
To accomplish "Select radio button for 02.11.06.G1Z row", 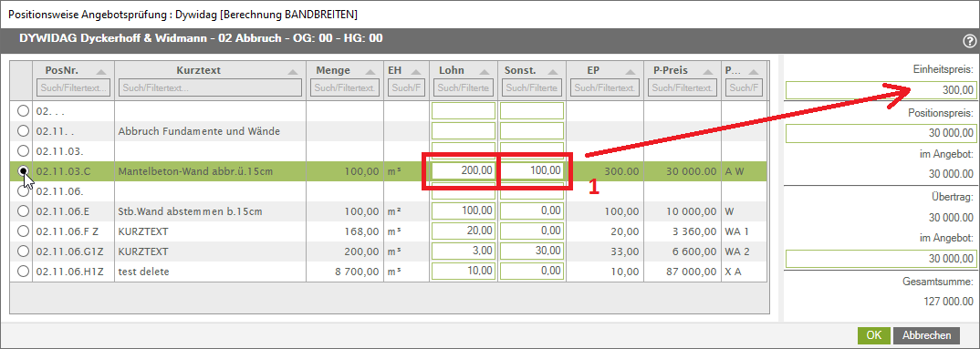I will (23, 251).
